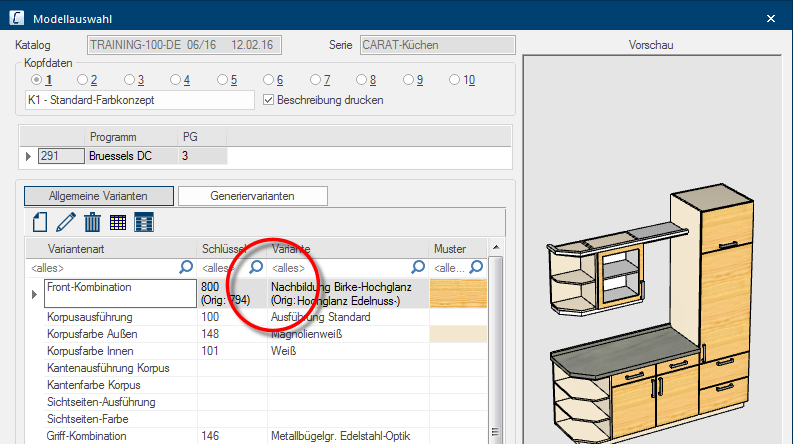Select Kopfdaten radio button 10
This screenshot has height=444, width=793.
[x=455, y=80]
